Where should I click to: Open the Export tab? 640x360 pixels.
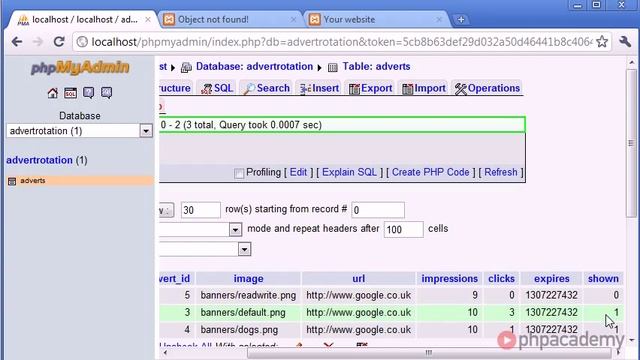[x=371, y=88]
